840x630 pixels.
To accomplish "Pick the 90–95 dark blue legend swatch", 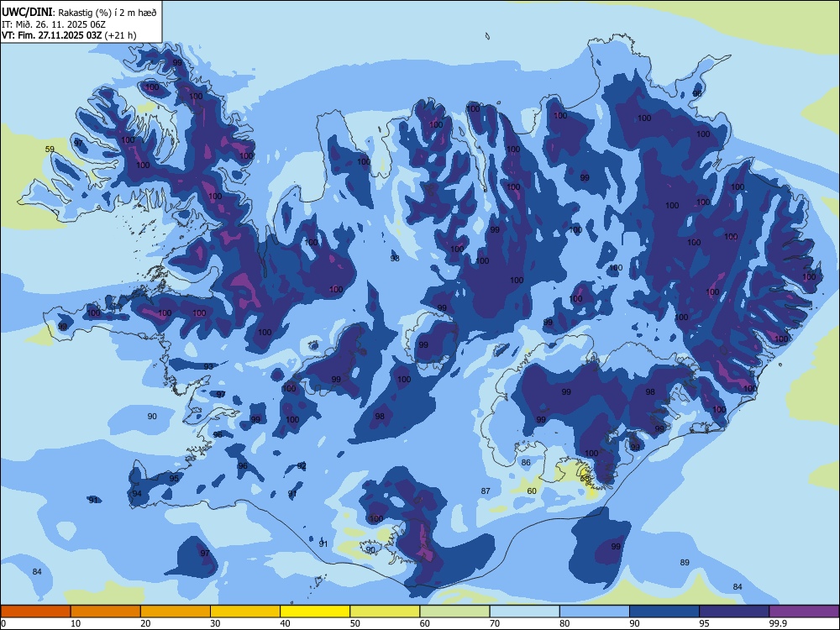I will point(664,612).
